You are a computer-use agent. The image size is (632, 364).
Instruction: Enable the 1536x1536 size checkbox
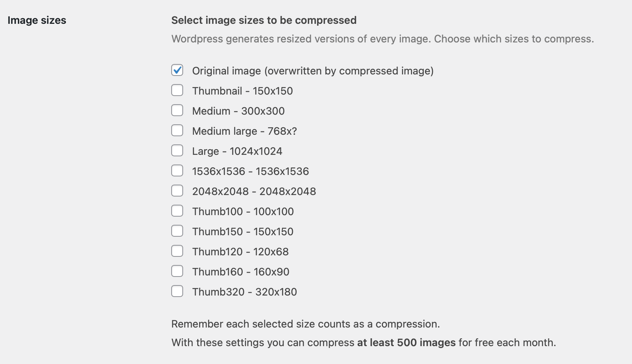[x=177, y=170]
